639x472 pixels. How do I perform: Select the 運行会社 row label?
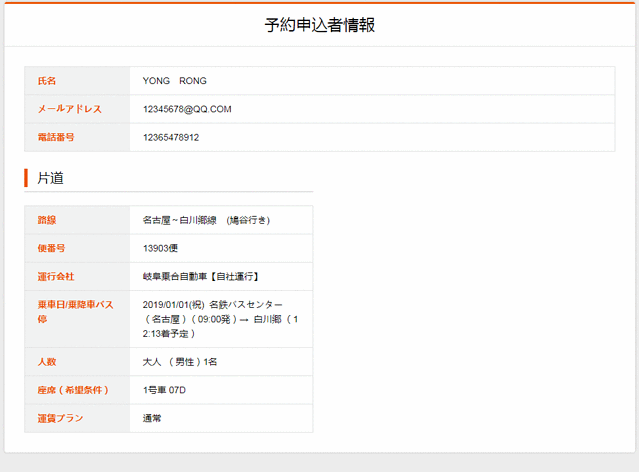coord(56,276)
